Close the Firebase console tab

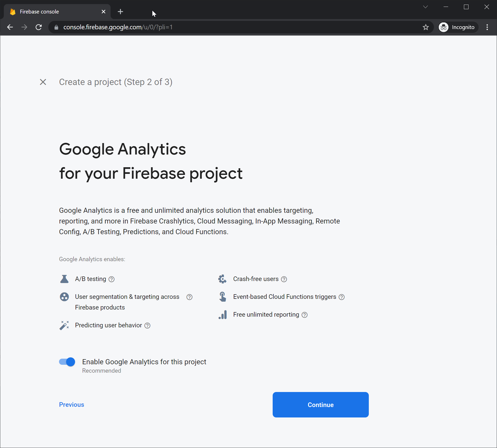[x=104, y=12]
